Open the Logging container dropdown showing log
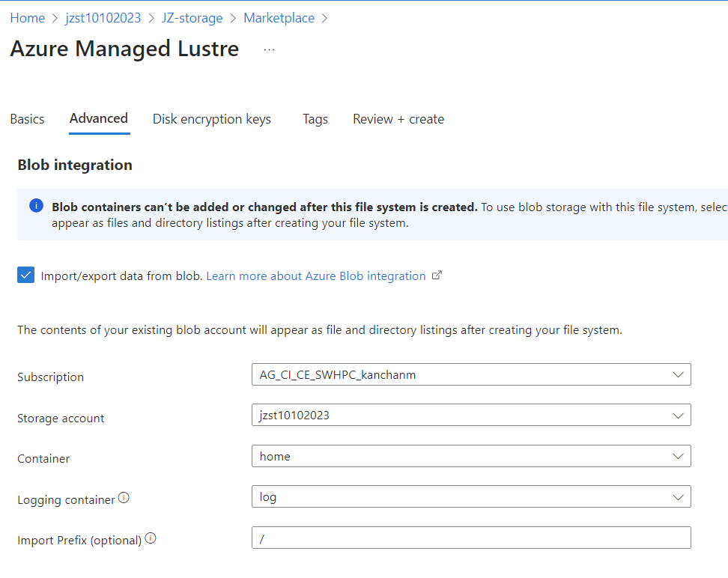The width and height of the screenshot is (728, 578). 471,496
